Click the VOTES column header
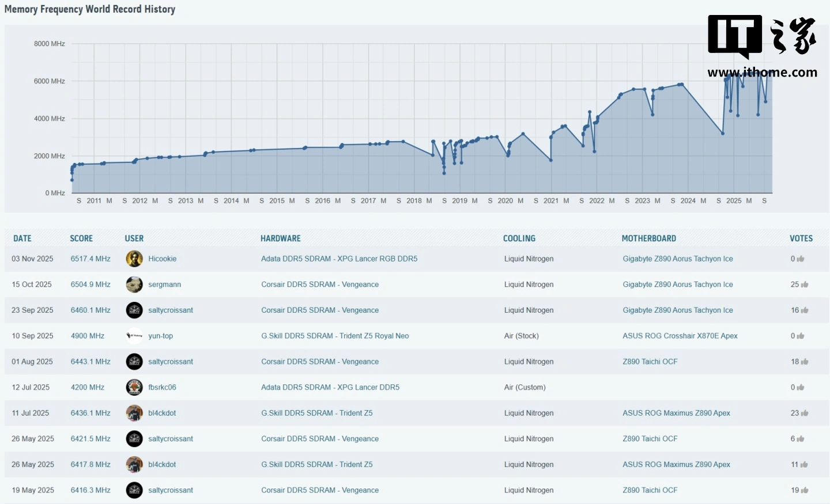The height and width of the screenshot is (504, 830). tap(801, 238)
